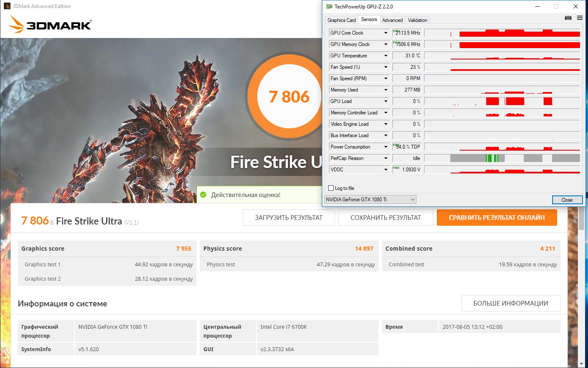Click the GPU-Z screenshot camera icon
This screenshot has height=368, width=588.
coord(568,18)
